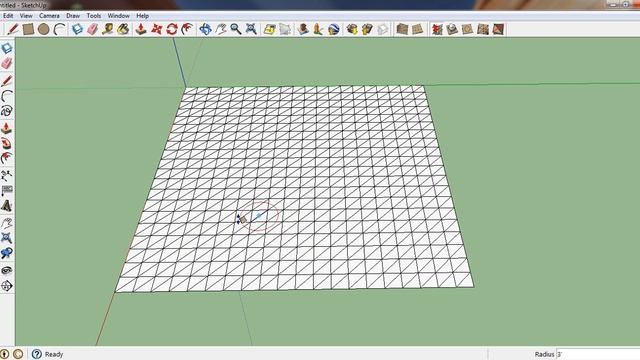
Task: Click Preview Model in Google Earth icon
Action: (x=333, y=29)
